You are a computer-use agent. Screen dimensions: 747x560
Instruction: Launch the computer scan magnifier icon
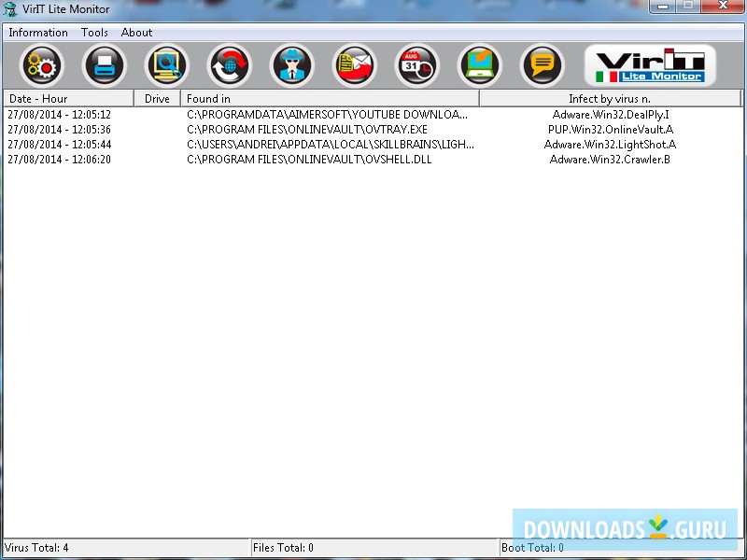[x=167, y=65]
